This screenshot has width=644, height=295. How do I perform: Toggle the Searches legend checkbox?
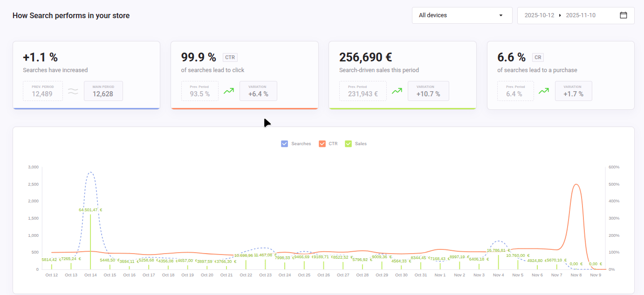pos(284,143)
